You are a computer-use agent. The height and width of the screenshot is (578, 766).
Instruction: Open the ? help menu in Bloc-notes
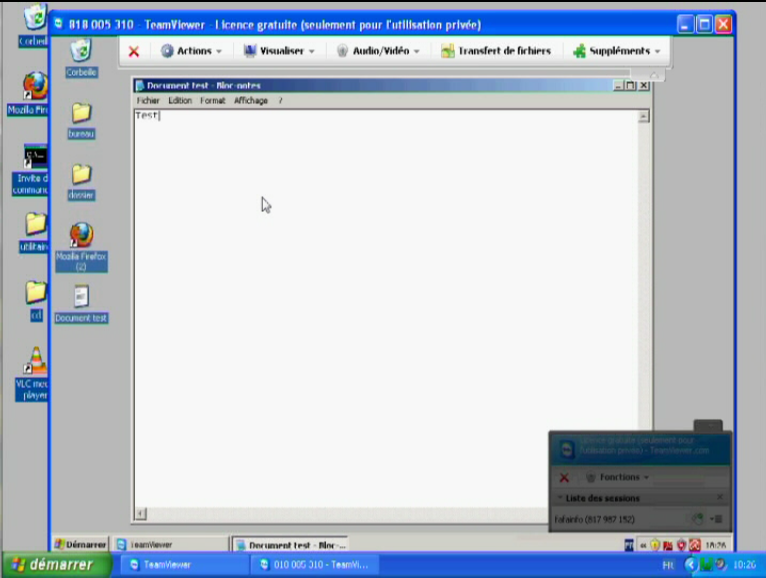(x=280, y=101)
